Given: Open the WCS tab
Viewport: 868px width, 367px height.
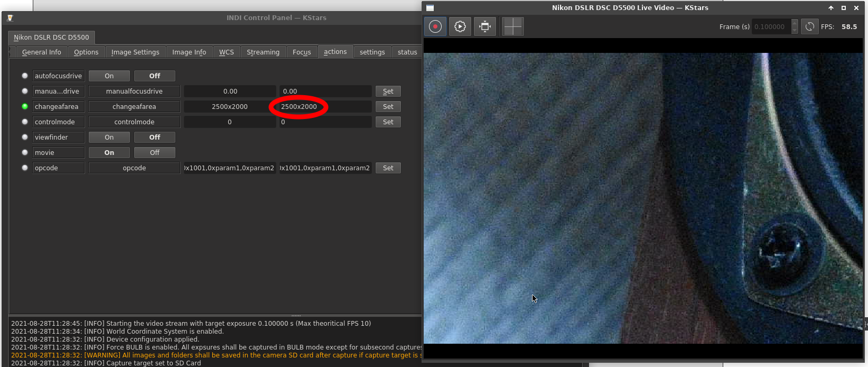Looking at the screenshot, I should (x=227, y=52).
